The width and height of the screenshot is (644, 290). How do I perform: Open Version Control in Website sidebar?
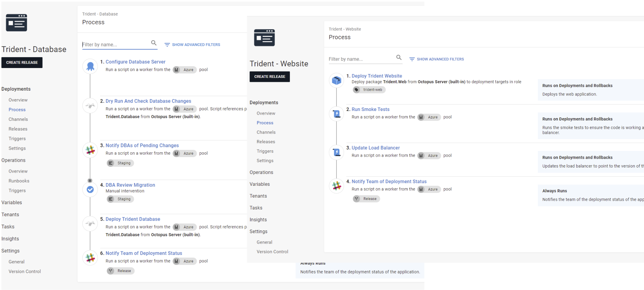click(273, 252)
